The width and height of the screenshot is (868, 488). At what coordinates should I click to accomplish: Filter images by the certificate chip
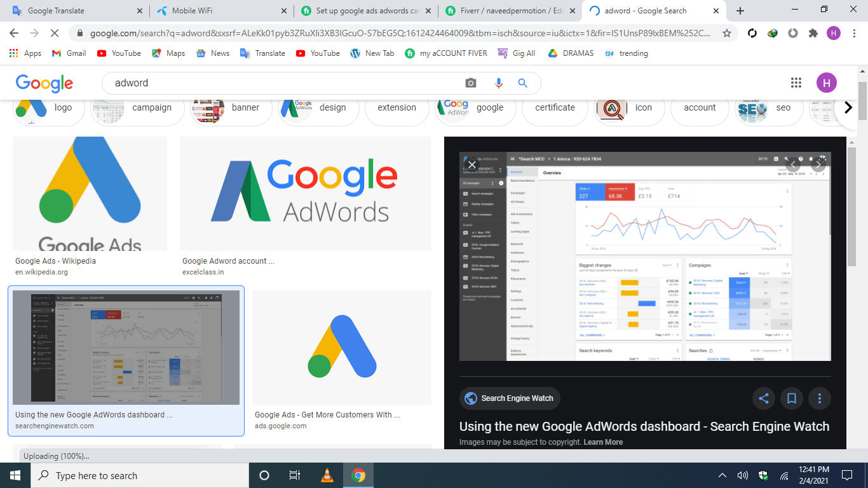point(555,107)
